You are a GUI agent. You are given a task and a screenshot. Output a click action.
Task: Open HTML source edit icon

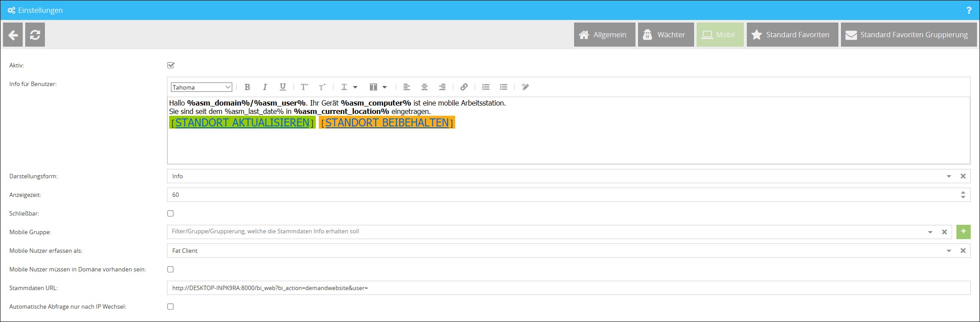click(525, 87)
